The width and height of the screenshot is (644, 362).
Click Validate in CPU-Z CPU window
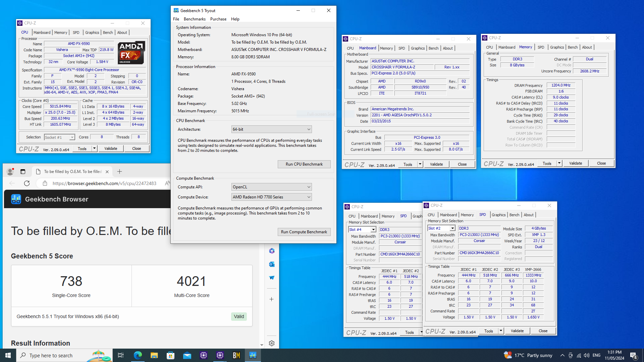(x=111, y=148)
